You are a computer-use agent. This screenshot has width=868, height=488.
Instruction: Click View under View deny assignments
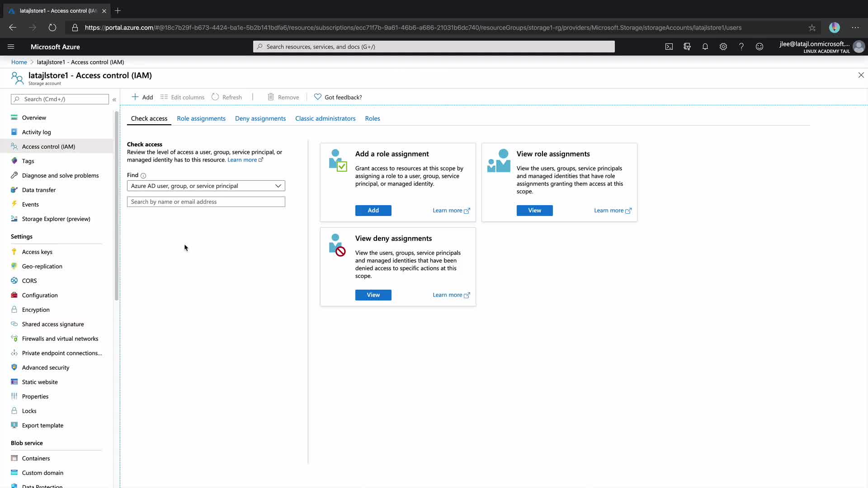tap(373, 295)
